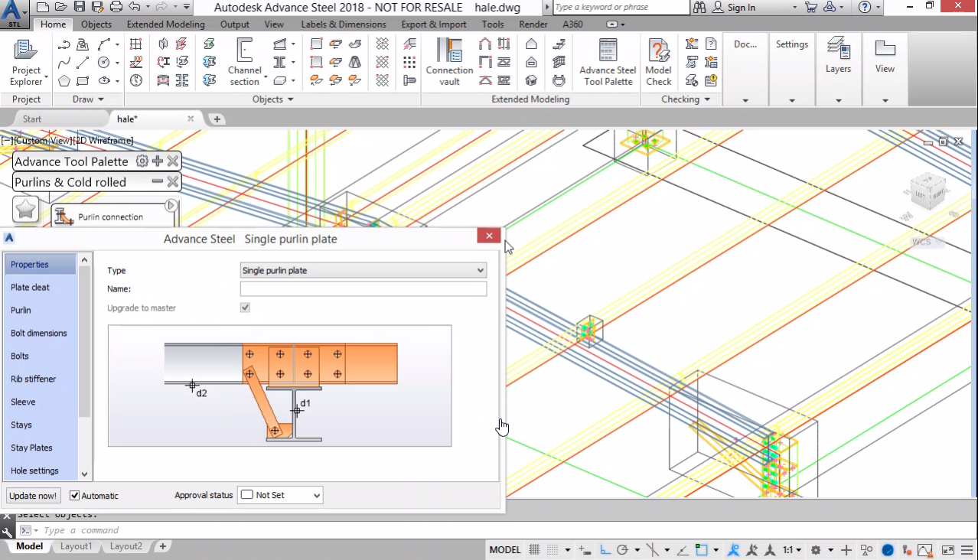
Task: Select the Line draw tool
Action: click(83, 63)
